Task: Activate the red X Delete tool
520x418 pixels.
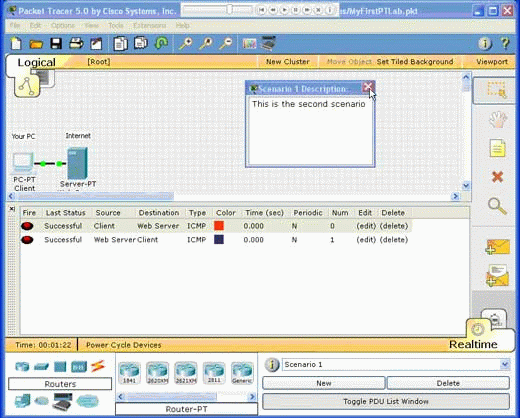Action: tap(497, 177)
